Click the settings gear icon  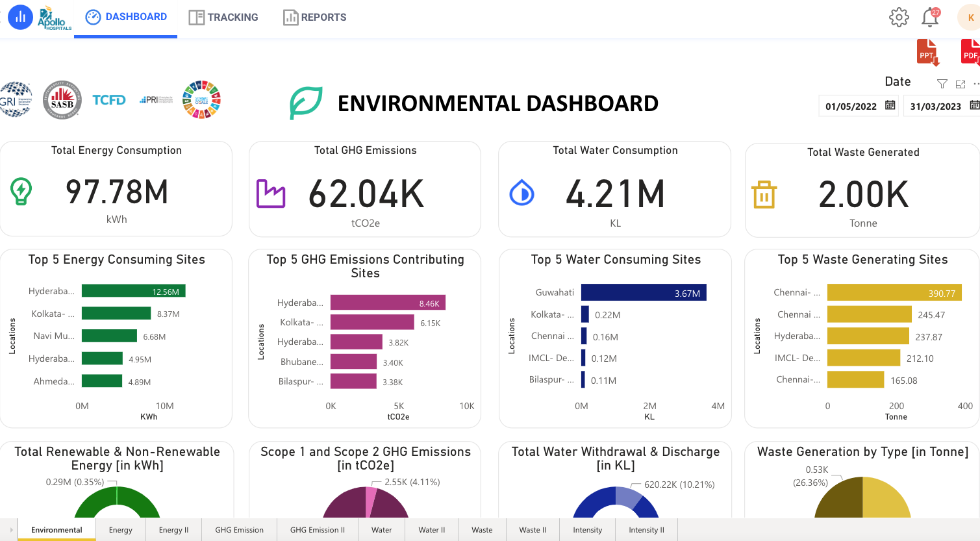(899, 18)
